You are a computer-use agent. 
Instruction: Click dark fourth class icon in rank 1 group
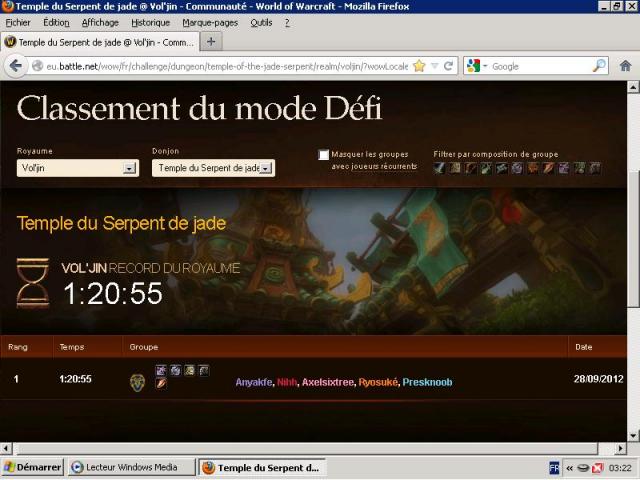(x=204, y=370)
